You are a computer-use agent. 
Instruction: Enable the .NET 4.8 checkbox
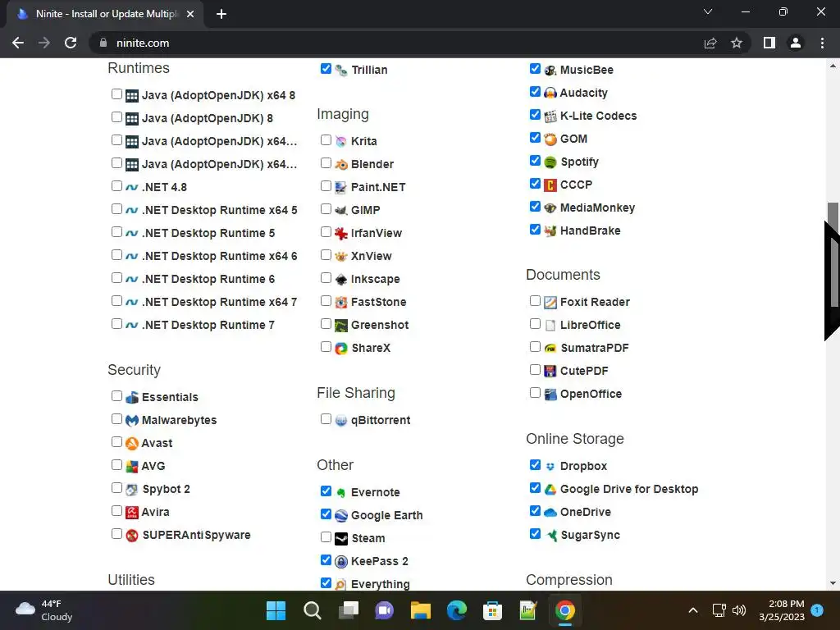point(116,186)
